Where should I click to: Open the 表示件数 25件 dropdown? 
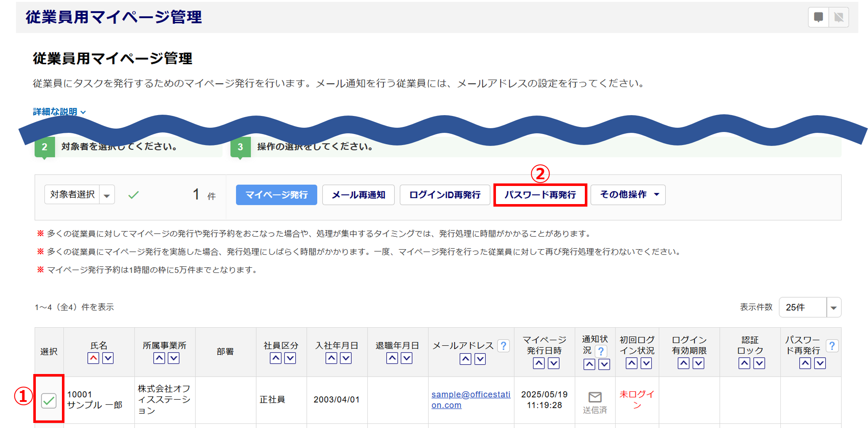(833, 307)
